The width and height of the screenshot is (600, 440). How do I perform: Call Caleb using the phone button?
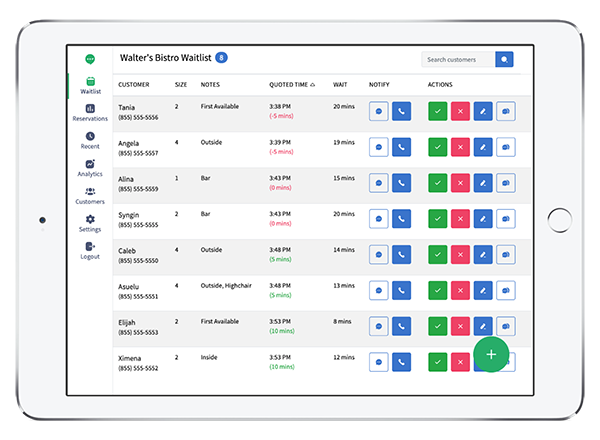coord(401,255)
